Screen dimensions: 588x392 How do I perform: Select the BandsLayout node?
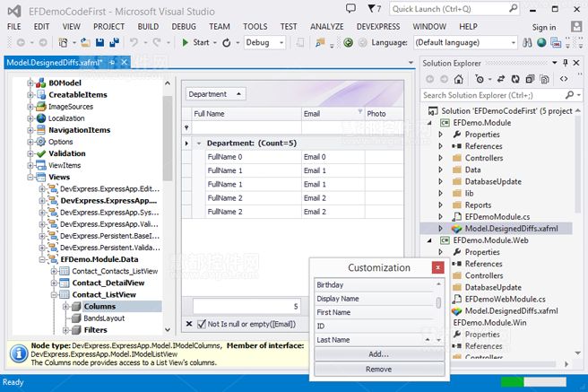point(104,318)
